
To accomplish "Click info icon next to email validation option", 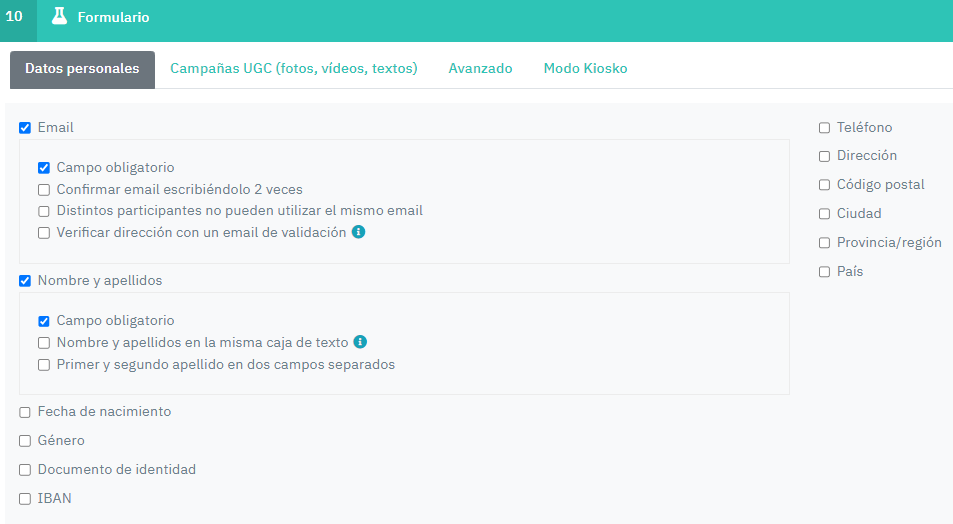I will tap(358, 232).
